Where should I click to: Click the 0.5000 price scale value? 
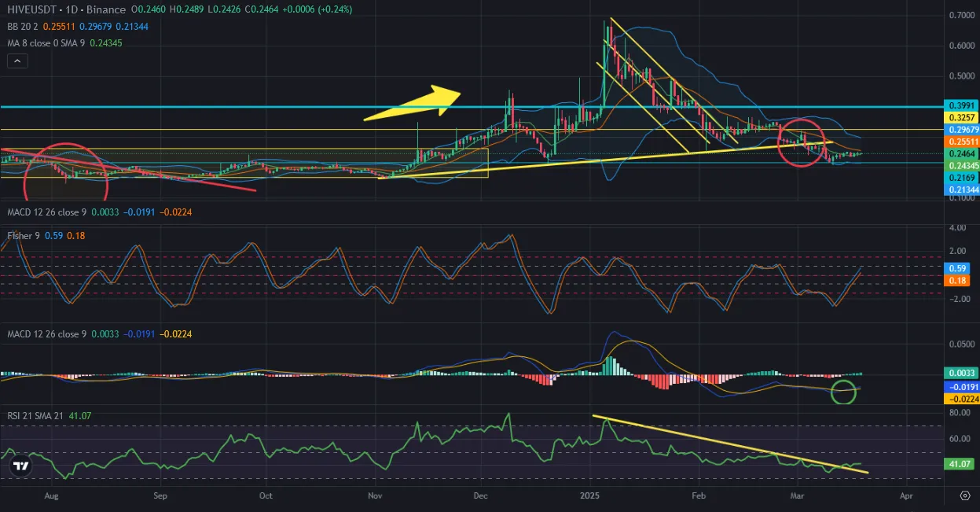coord(960,76)
